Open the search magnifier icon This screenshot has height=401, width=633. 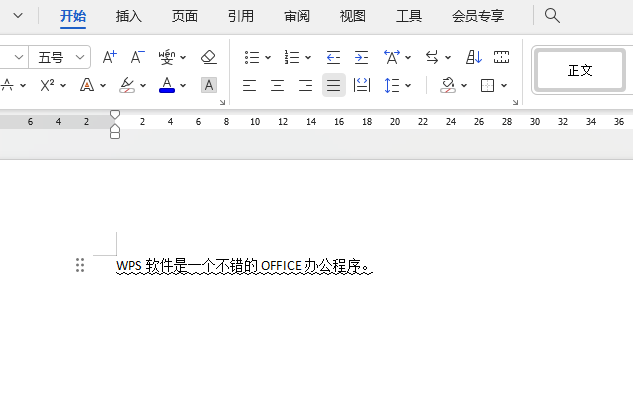[552, 16]
